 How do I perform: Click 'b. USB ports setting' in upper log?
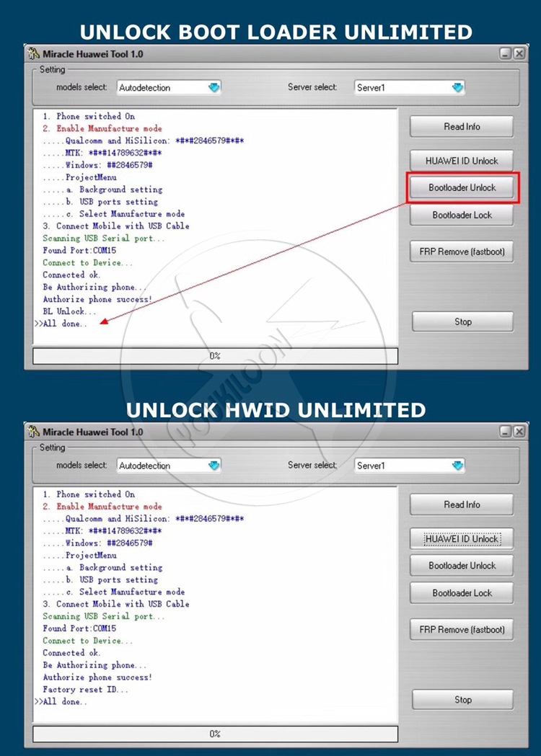[x=100, y=202]
